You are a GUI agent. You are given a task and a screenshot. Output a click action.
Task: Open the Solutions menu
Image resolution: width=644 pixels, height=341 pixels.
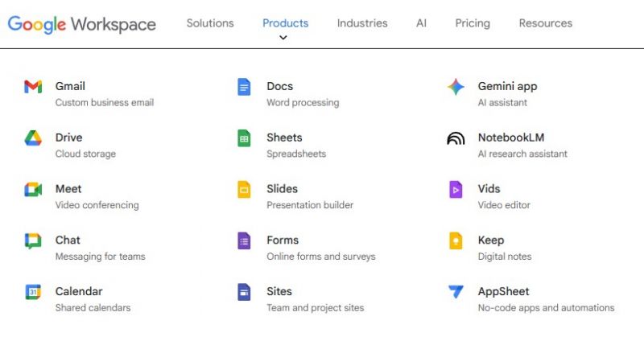[210, 23]
